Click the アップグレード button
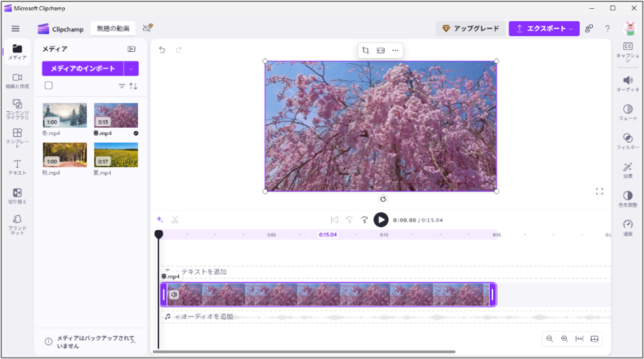Image resolution: width=644 pixels, height=359 pixels. coord(470,29)
